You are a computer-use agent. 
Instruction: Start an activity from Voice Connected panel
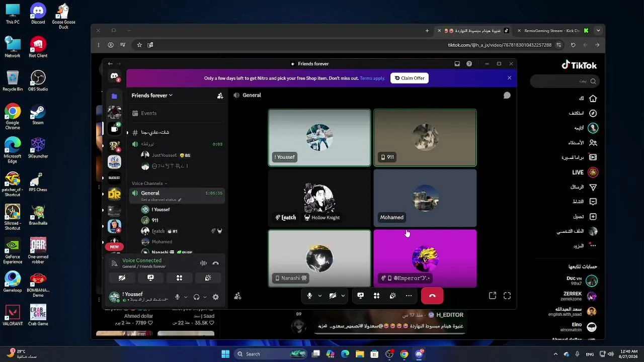(x=179, y=278)
